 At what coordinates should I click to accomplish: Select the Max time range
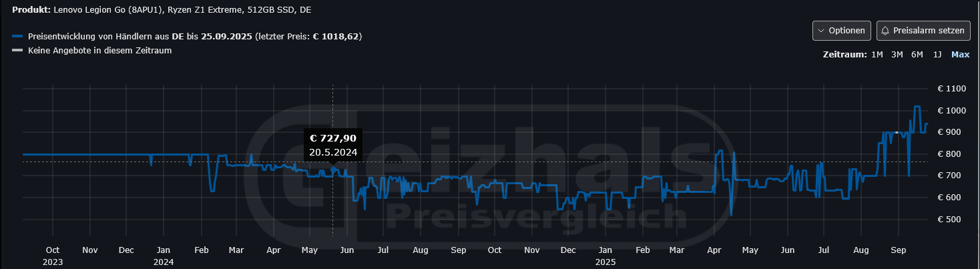960,55
